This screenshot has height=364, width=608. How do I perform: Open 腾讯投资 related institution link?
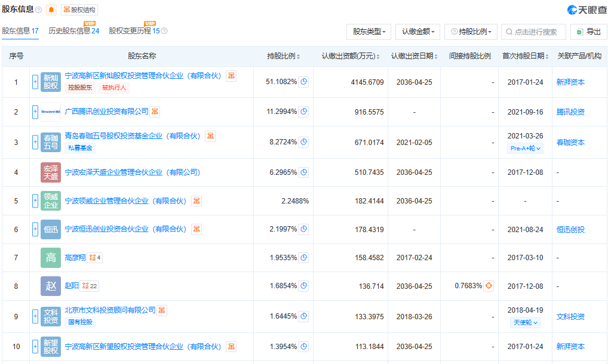click(x=570, y=112)
